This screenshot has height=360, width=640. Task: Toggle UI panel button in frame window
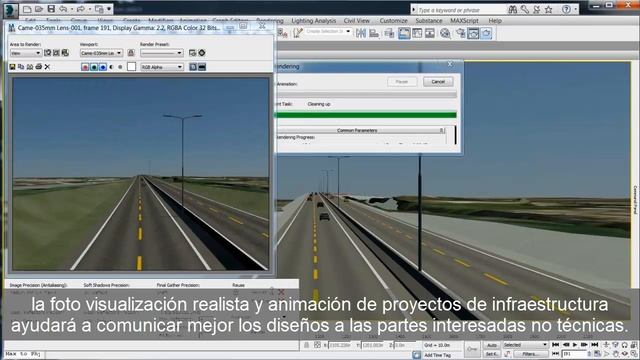click(202, 67)
